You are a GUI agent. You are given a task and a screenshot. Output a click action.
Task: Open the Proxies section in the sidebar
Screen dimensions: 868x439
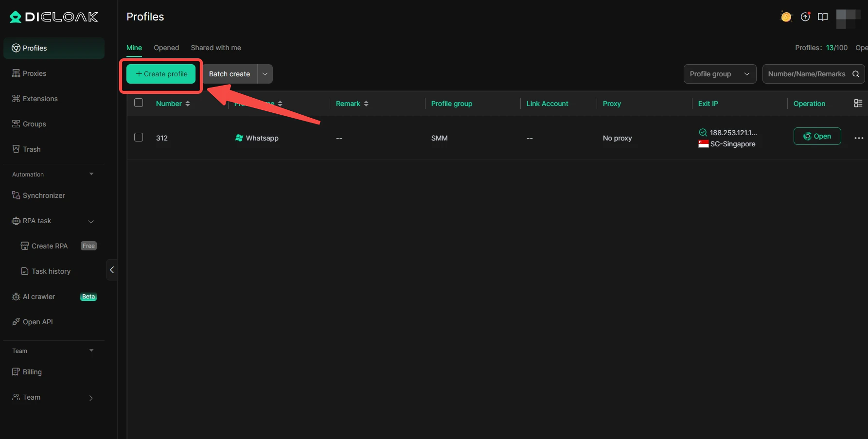point(34,73)
